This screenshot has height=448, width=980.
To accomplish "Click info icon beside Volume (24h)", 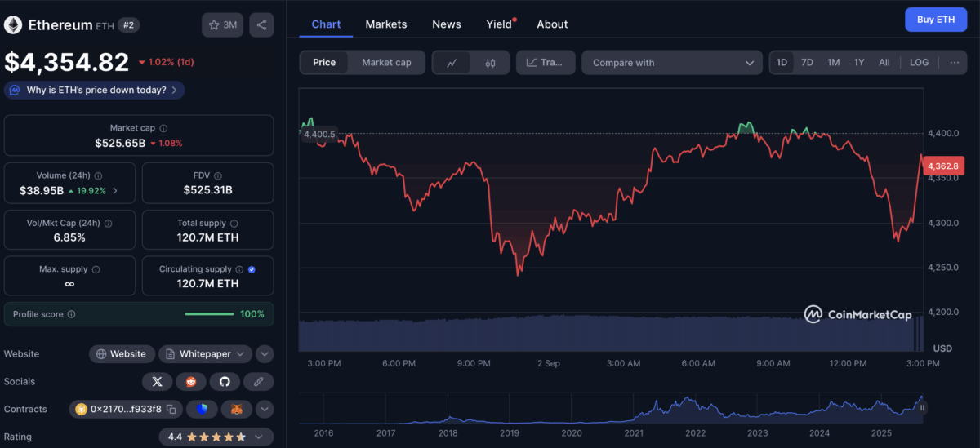I will 99,175.
